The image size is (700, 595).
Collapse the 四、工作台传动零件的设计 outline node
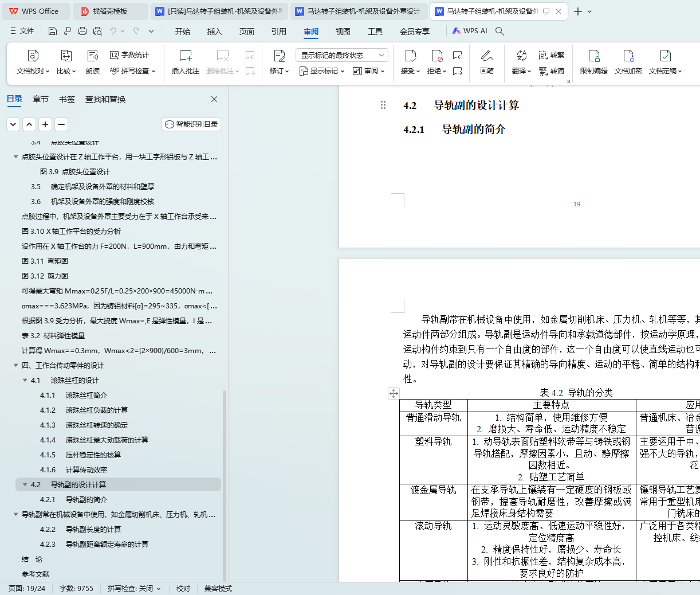tap(15, 365)
